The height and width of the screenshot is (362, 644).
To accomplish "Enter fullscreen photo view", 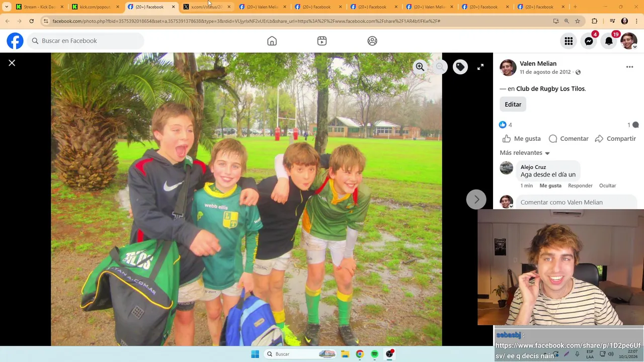I will [480, 67].
